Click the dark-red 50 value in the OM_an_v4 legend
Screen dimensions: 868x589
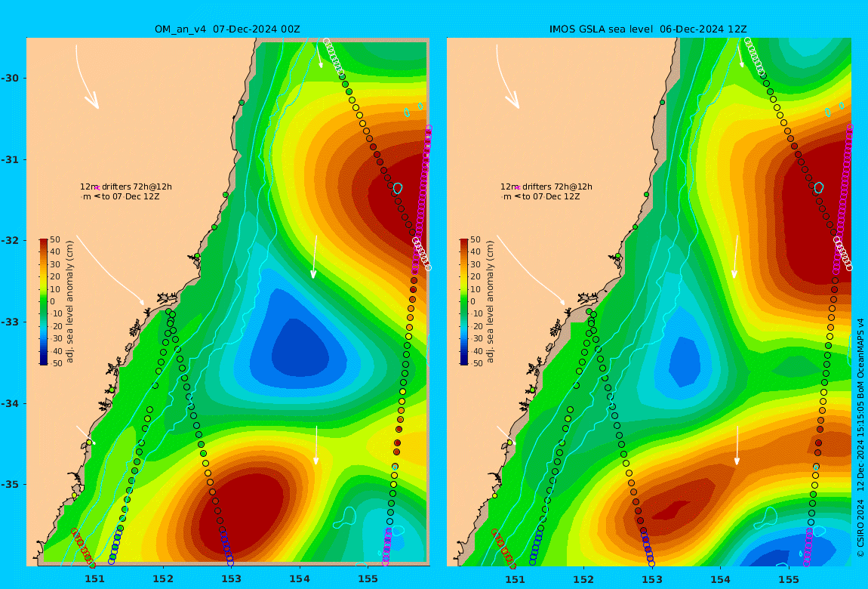coord(55,239)
